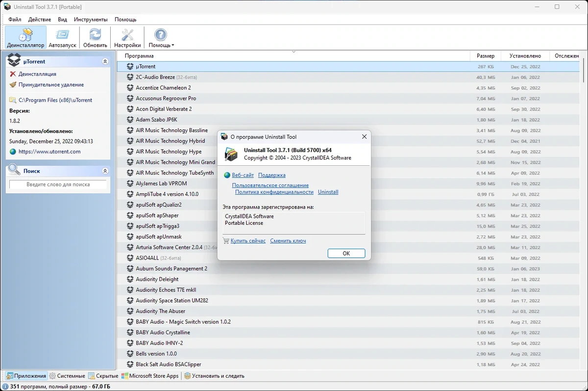
Task: Click the Веб-сайт link in About dialog
Action: click(243, 175)
